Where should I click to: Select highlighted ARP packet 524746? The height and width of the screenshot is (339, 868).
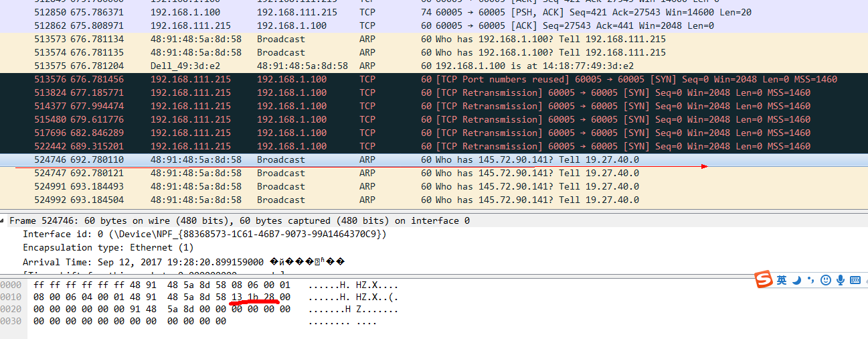click(434, 159)
